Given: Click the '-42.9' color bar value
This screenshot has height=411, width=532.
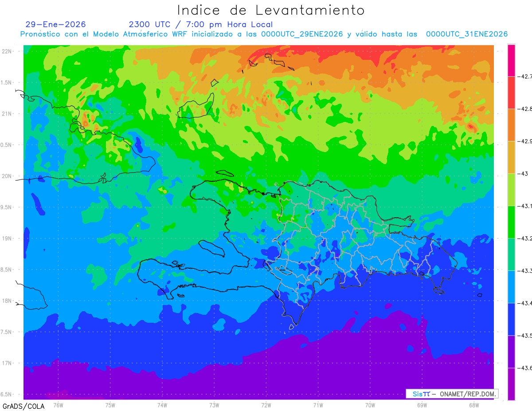Looking at the screenshot, I should click(x=525, y=141).
